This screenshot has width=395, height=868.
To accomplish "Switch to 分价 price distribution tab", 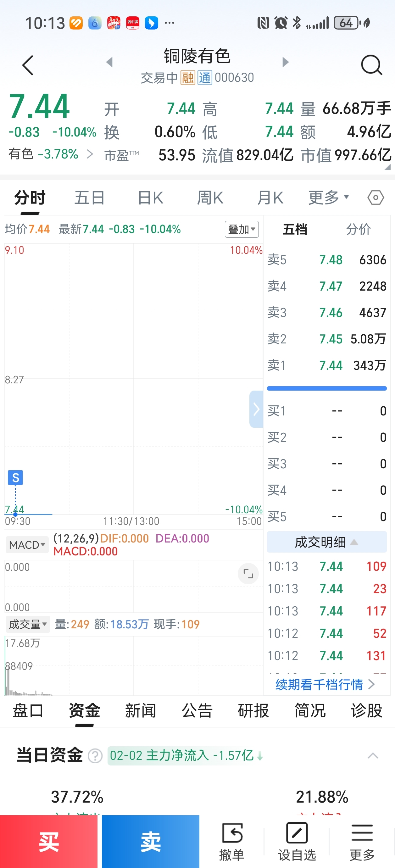I will pos(359,230).
